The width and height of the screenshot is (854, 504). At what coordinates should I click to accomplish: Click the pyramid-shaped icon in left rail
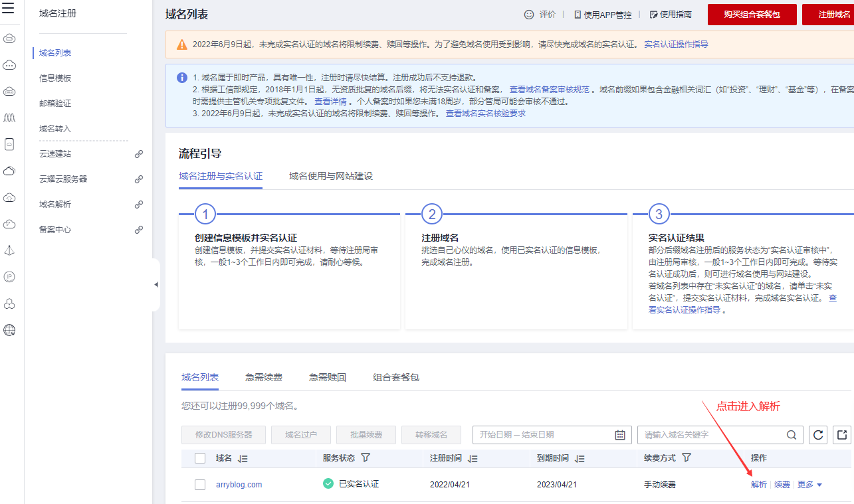click(x=9, y=250)
